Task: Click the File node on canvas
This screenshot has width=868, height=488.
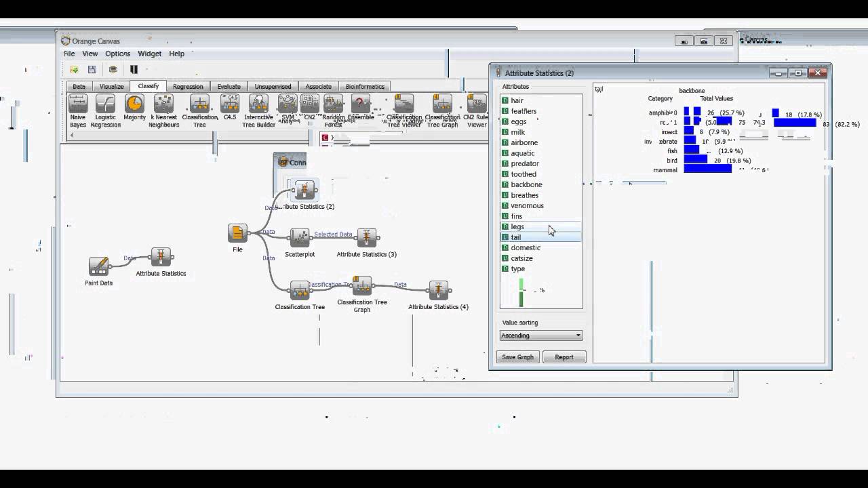Action: [237, 234]
